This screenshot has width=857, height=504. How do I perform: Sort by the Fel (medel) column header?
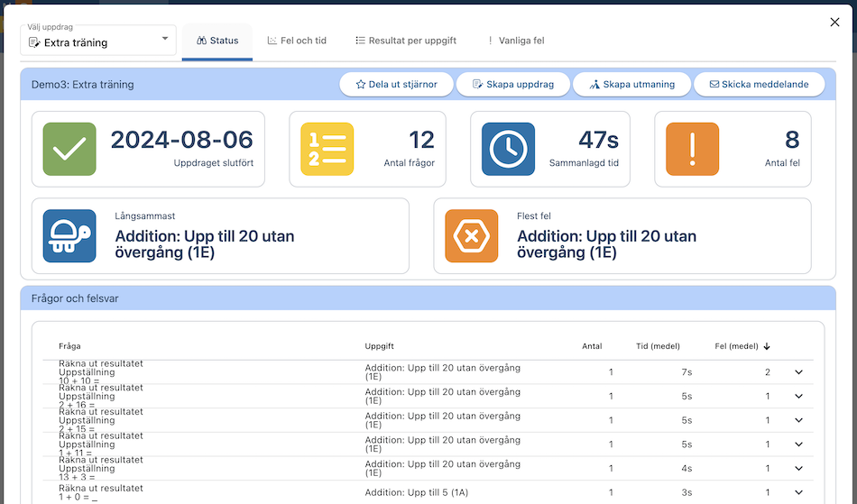[736, 346]
